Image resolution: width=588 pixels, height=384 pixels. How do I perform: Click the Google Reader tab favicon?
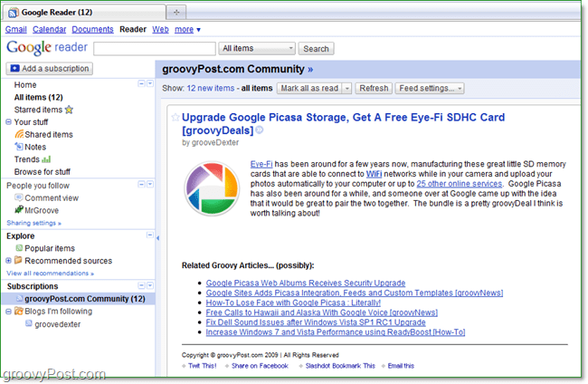tap(14, 13)
